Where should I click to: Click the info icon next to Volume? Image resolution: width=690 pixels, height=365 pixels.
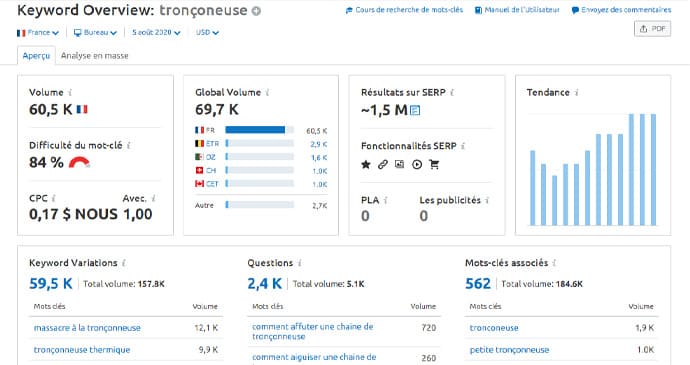click(x=70, y=92)
